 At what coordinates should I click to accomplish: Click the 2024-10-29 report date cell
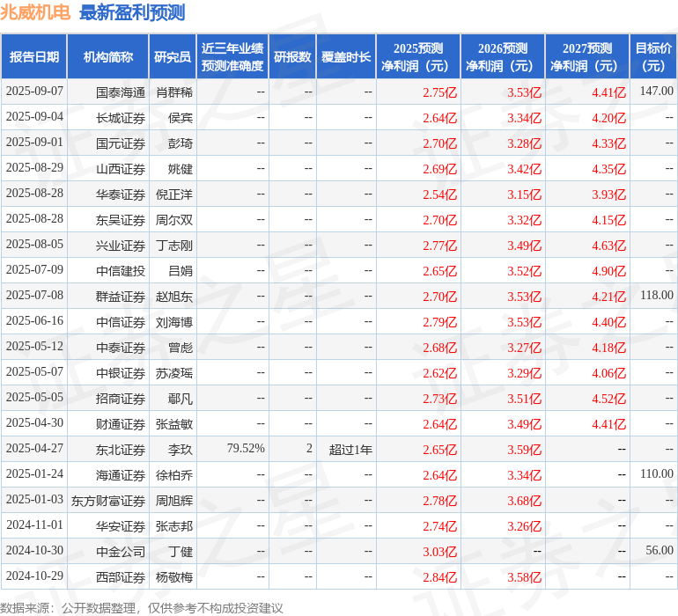pos(34,576)
